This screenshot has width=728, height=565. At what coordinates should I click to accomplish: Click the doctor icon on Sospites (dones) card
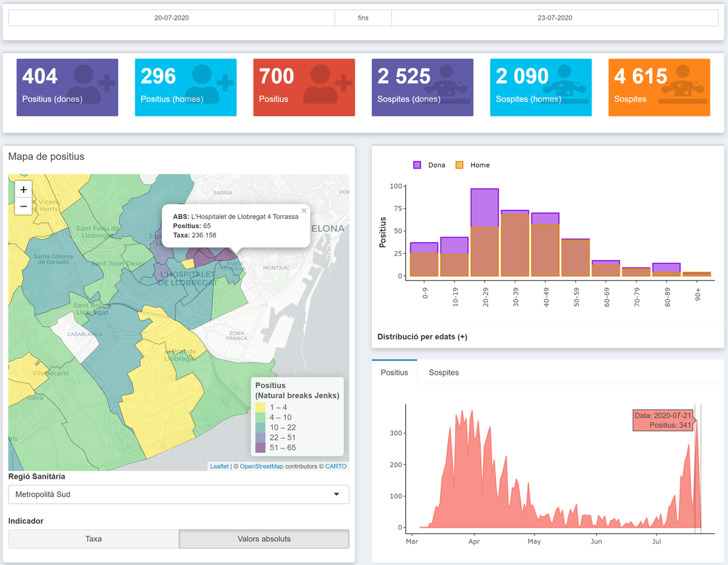(x=446, y=83)
